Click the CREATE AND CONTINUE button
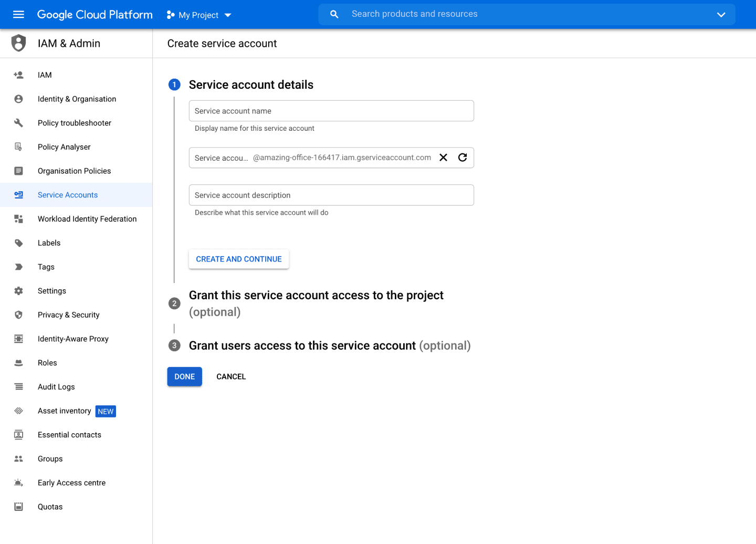This screenshot has height=544, width=756. click(239, 259)
